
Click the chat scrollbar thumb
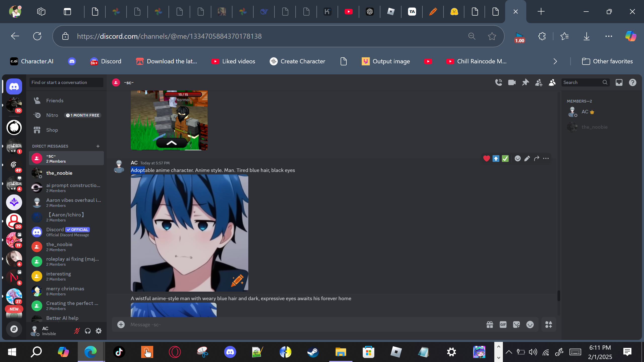[559, 296]
